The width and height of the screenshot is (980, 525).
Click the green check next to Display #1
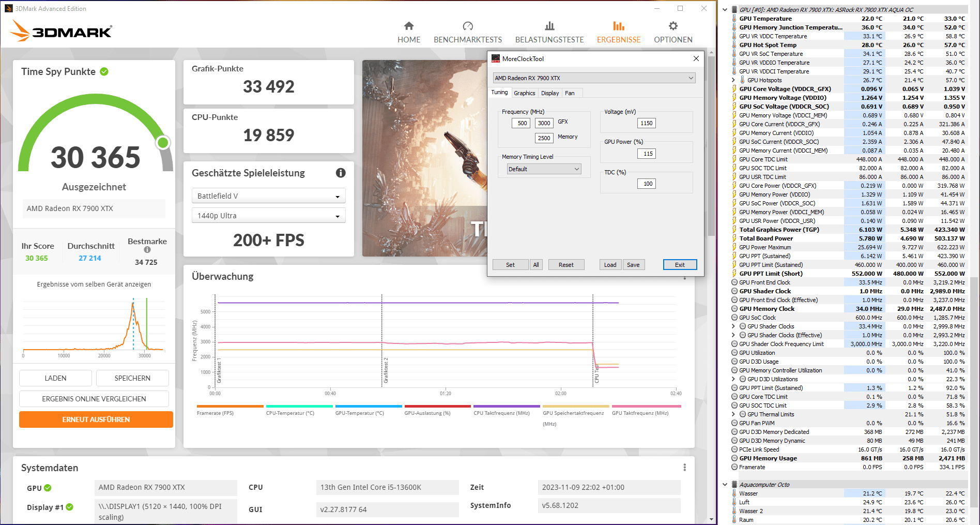(x=69, y=507)
